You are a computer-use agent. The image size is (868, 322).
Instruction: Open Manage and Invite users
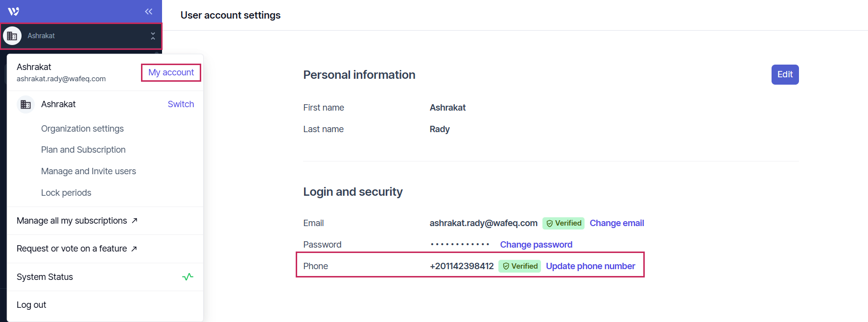pyautogui.click(x=89, y=171)
